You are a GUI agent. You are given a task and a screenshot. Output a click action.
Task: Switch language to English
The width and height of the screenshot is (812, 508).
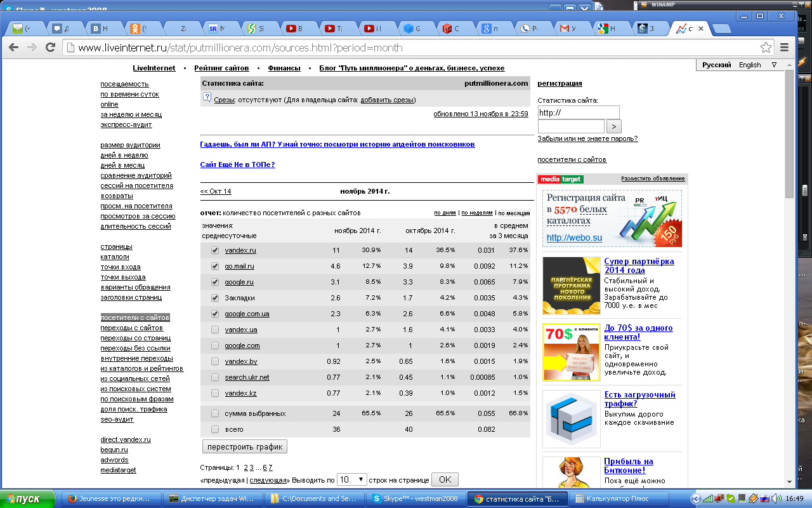(x=750, y=65)
